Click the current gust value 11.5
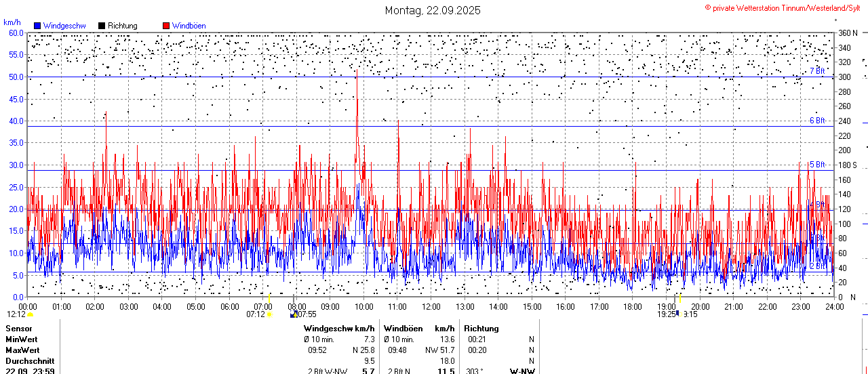 [x=446, y=371]
